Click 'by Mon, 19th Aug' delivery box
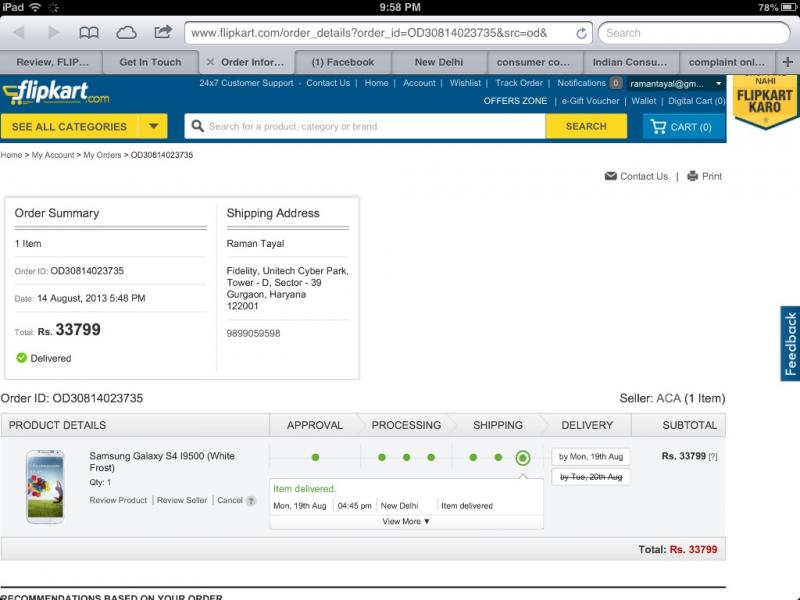This screenshot has width=800, height=600. pos(591,457)
